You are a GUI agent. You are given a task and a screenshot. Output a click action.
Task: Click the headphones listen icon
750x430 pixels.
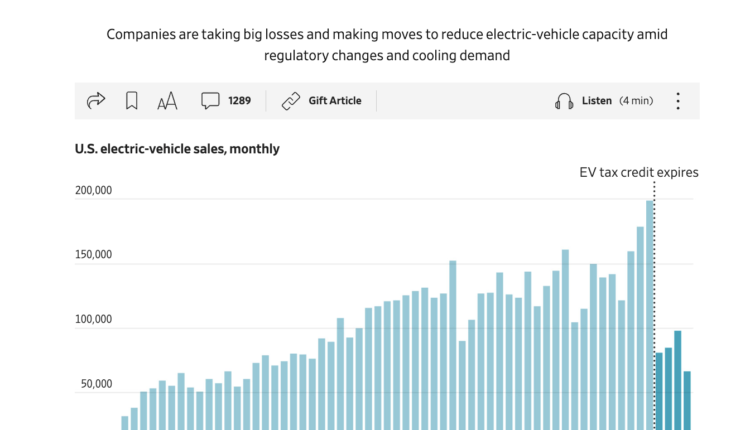point(564,101)
